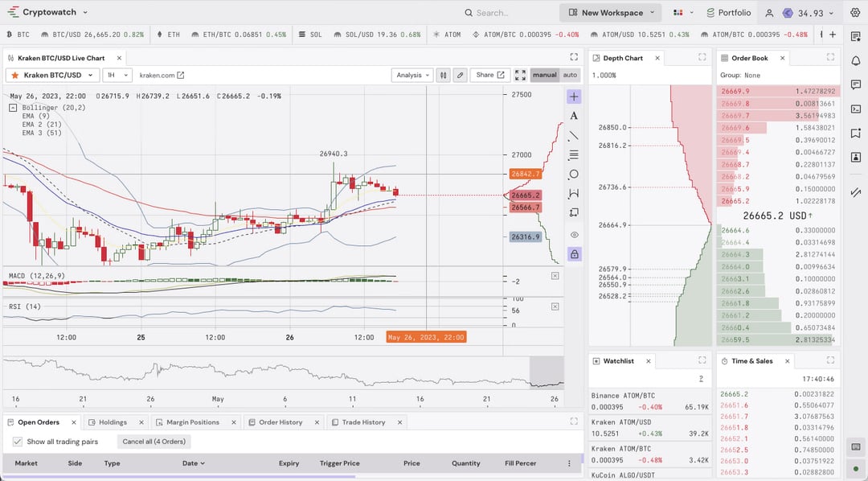868x481 pixels.
Task: Open settings gear in top right
Action: click(x=855, y=12)
